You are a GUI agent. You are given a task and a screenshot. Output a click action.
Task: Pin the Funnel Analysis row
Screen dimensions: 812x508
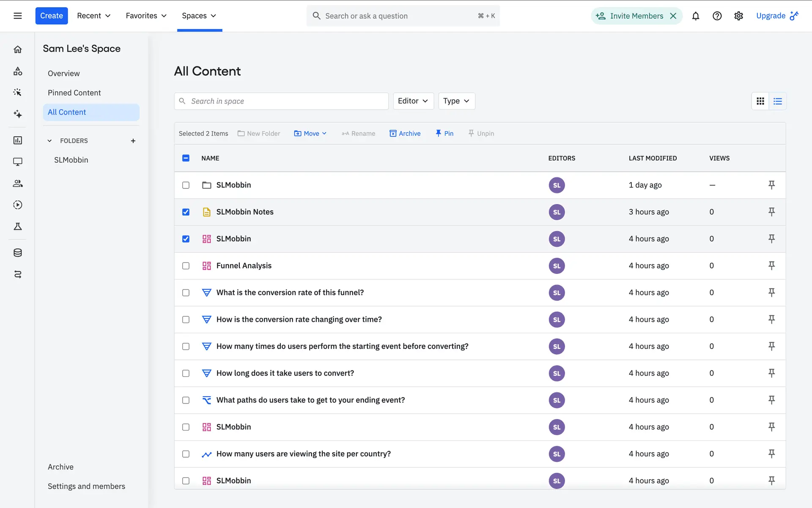(771, 265)
